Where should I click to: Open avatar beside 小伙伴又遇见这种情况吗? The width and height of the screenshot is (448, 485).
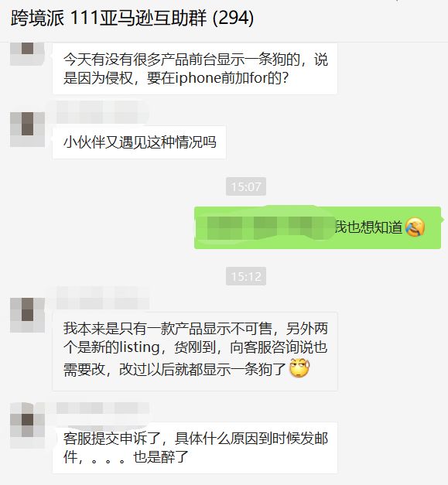coord(27,129)
